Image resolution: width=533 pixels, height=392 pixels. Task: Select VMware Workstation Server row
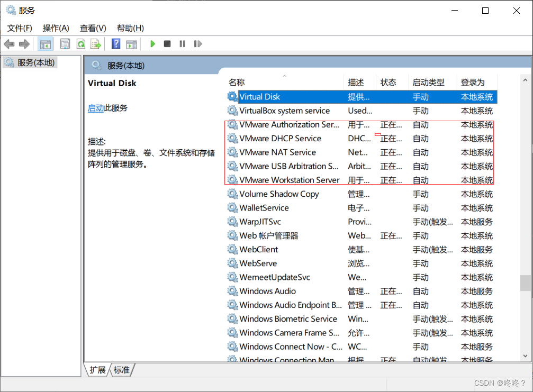[x=362, y=180]
